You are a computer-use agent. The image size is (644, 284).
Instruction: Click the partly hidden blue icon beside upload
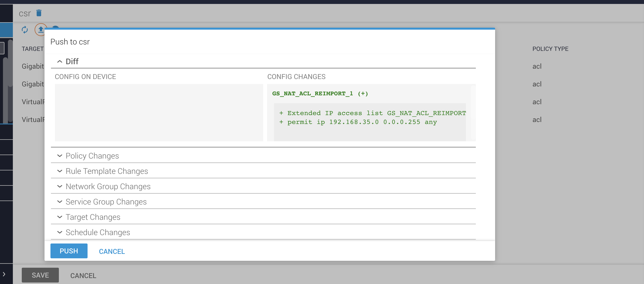tap(55, 27)
